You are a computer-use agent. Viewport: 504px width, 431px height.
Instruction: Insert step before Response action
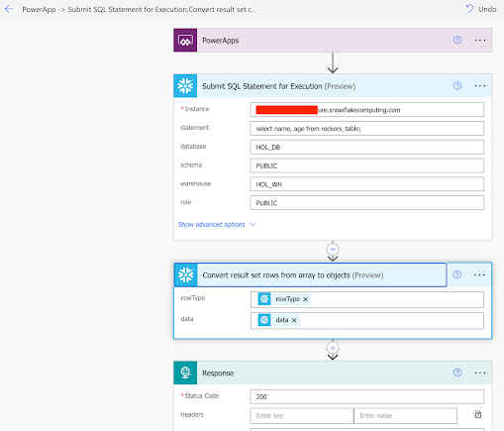[333, 348]
